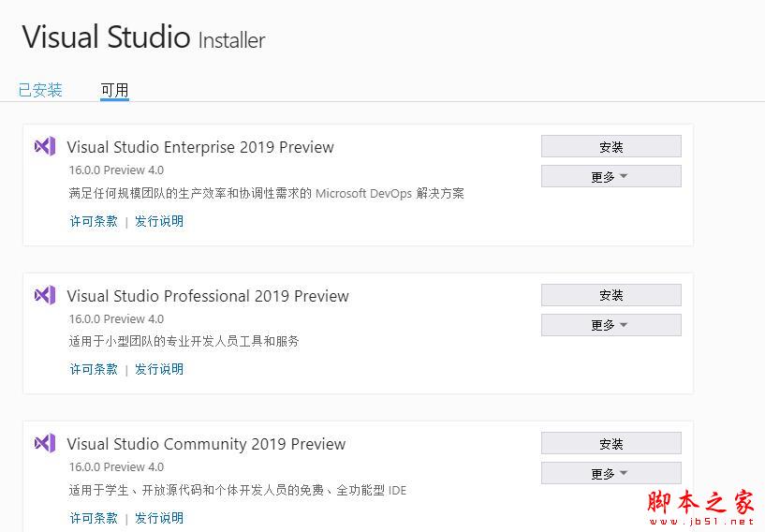Viewport: 765px width, 532px height.
Task: Expand 更多 dropdown for Community edition
Action: point(611,473)
